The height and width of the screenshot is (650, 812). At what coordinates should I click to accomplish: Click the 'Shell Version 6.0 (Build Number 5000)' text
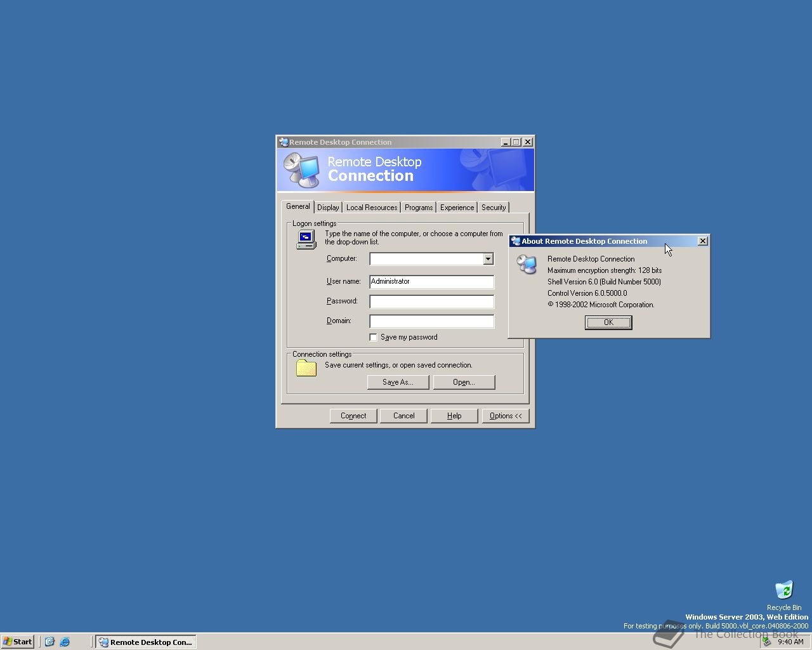tap(604, 282)
